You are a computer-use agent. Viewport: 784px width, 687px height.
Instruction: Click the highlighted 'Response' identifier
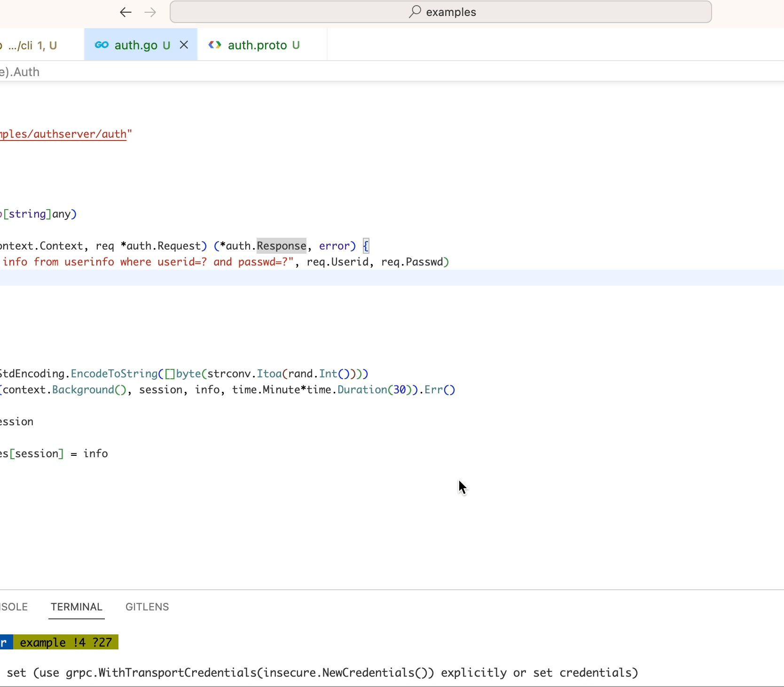[282, 246]
